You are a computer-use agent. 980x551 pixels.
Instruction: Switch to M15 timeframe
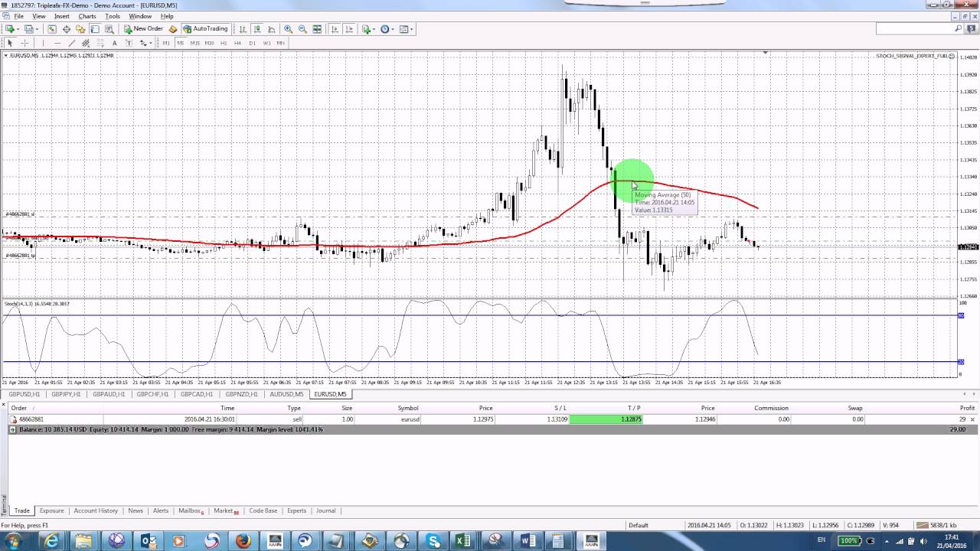[x=194, y=43]
